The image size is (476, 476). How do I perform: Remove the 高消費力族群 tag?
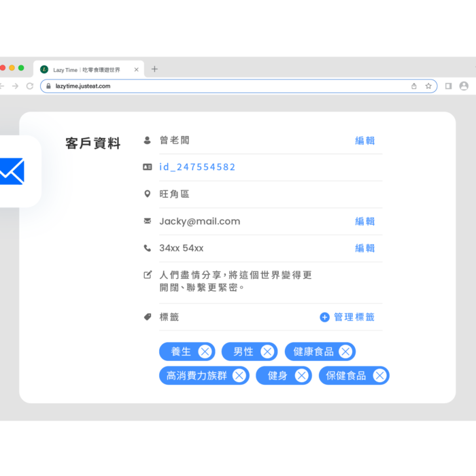pos(239,375)
